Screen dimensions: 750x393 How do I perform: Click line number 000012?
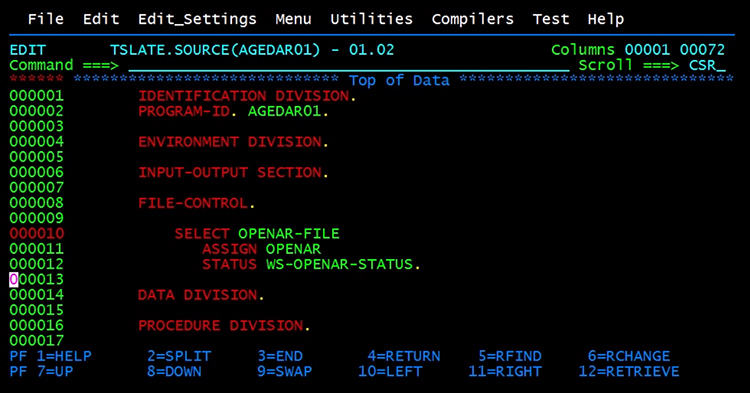37,264
